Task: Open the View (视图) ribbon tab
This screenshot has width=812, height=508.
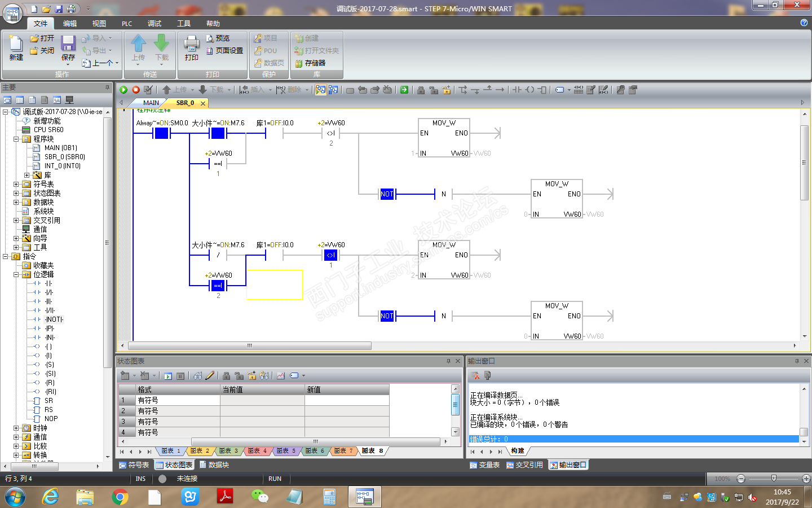Action: pos(99,24)
